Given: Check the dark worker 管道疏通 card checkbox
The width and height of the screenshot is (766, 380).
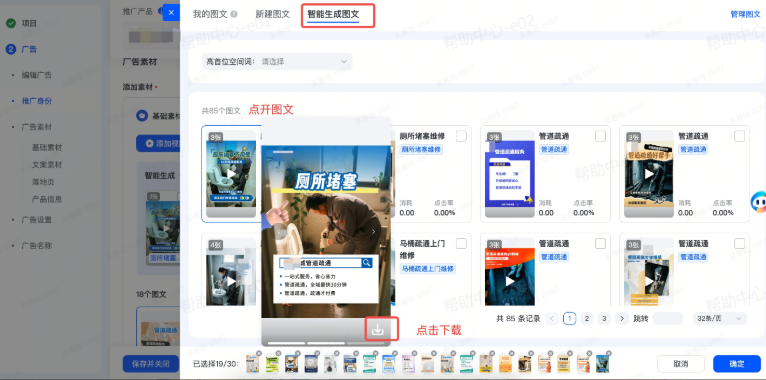Looking at the screenshot, I should [740, 136].
